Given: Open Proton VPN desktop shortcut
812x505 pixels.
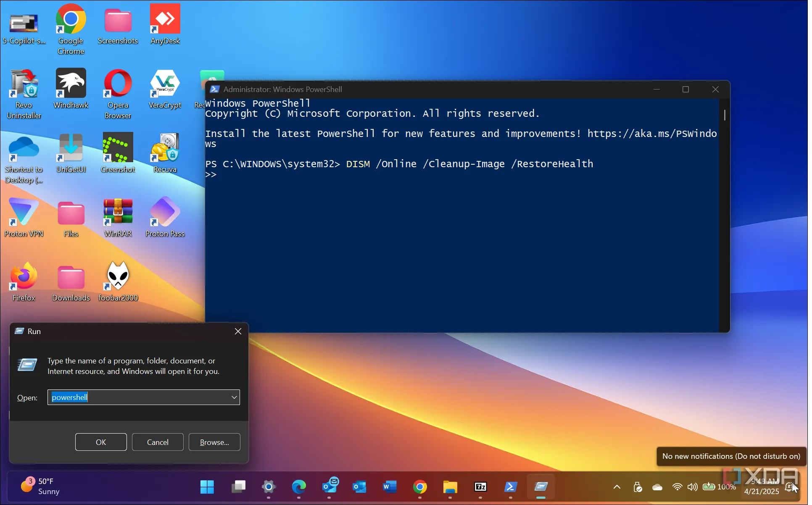Looking at the screenshot, I should click(x=24, y=218).
